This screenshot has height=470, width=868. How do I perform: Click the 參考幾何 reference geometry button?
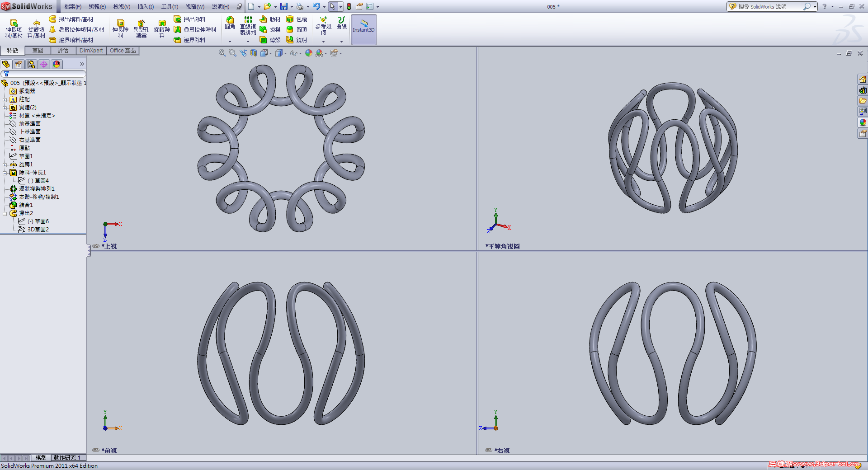point(323,26)
